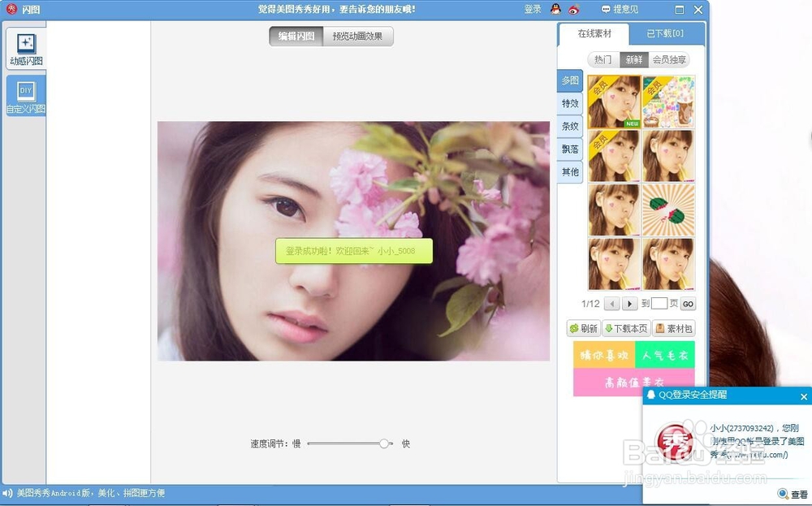Open the DIY 自定义闪图 tool
The height and width of the screenshot is (506, 812).
pyautogui.click(x=25, y=93)
